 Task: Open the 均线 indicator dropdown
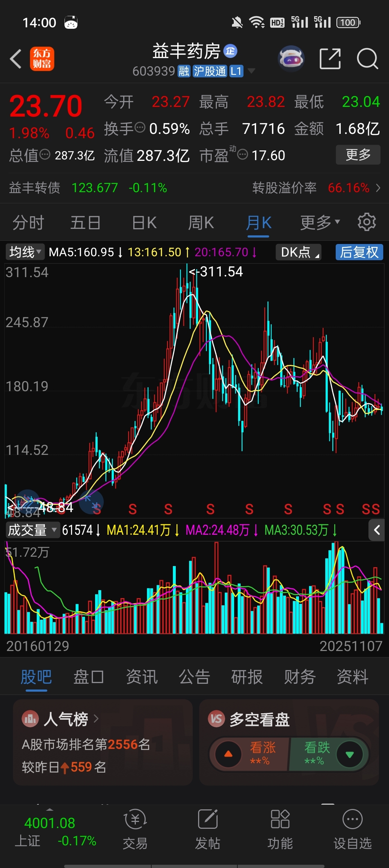25,252
